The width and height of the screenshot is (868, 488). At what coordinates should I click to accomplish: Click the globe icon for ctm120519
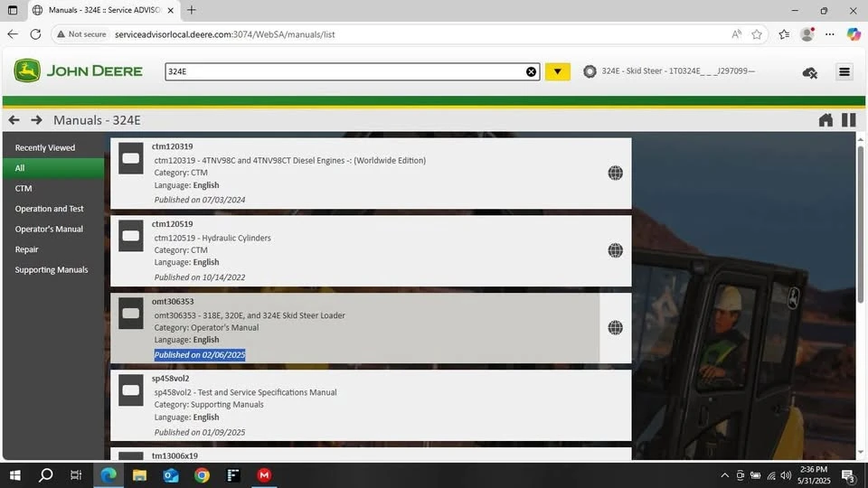pos(615,250)
